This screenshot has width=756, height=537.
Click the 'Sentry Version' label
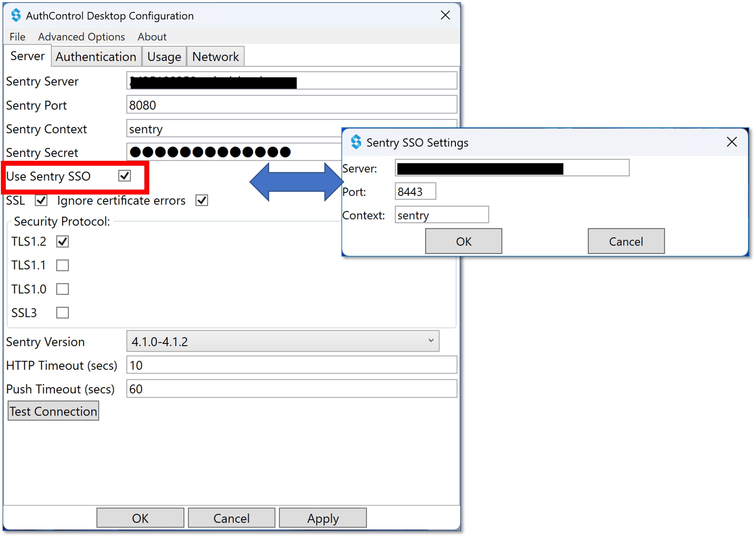pyautogui.click(x=45, y=342)
